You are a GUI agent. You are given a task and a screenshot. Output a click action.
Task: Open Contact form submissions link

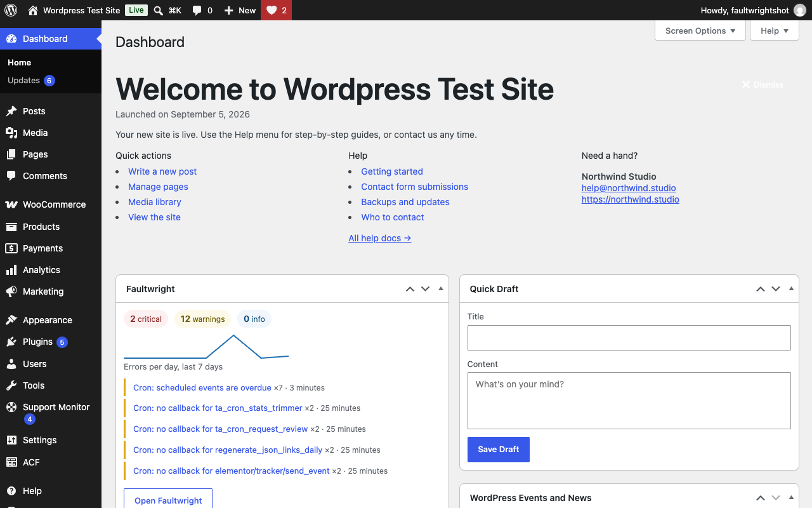click(x=415, y=187)
